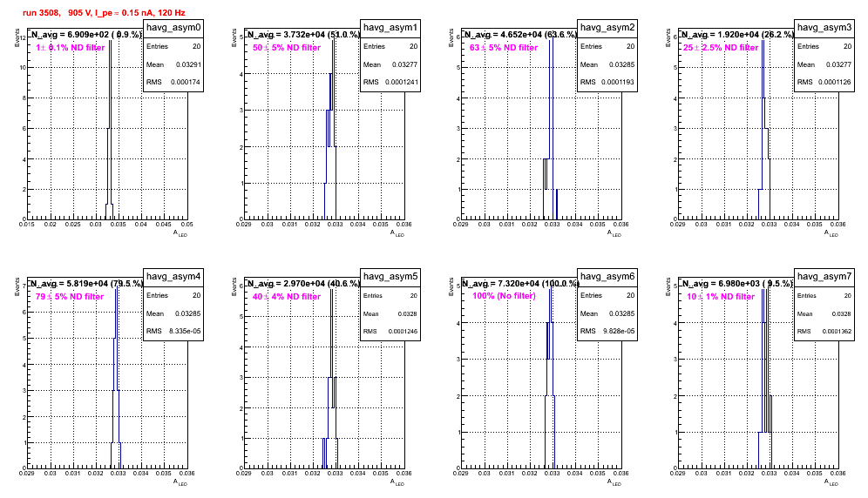The width and height of the screenshot is (868, 498).
Task: Select the havg_asym2 stats box title
Action: tap(607, 27)
